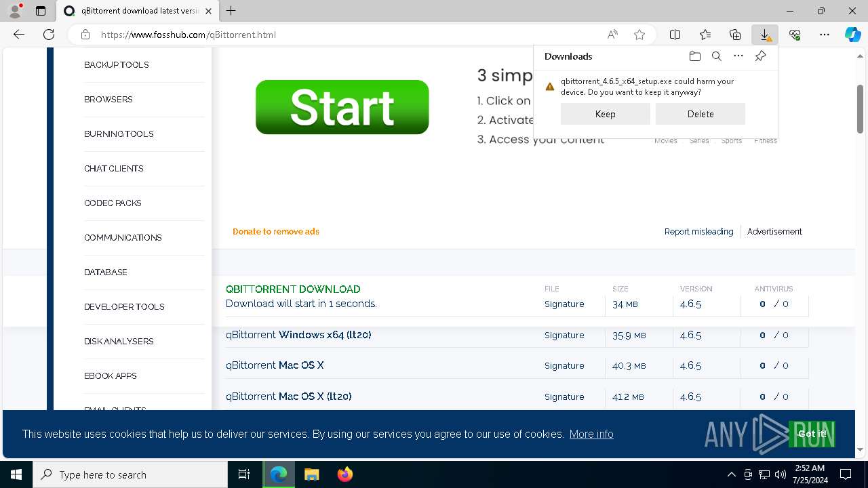This screenshot has width=868, height=488.
Task: Open Microsoft Edge taskbar icon
Action: (x=279, y=474)
